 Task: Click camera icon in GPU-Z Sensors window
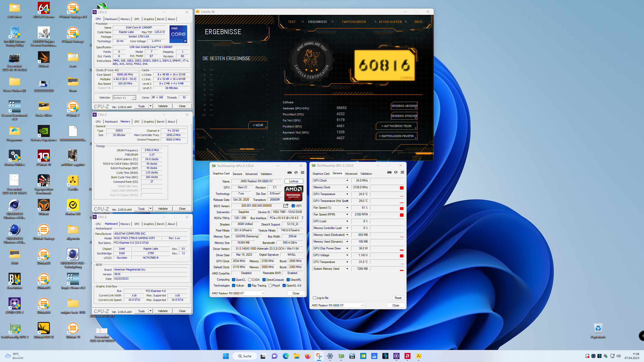[389, 172]
